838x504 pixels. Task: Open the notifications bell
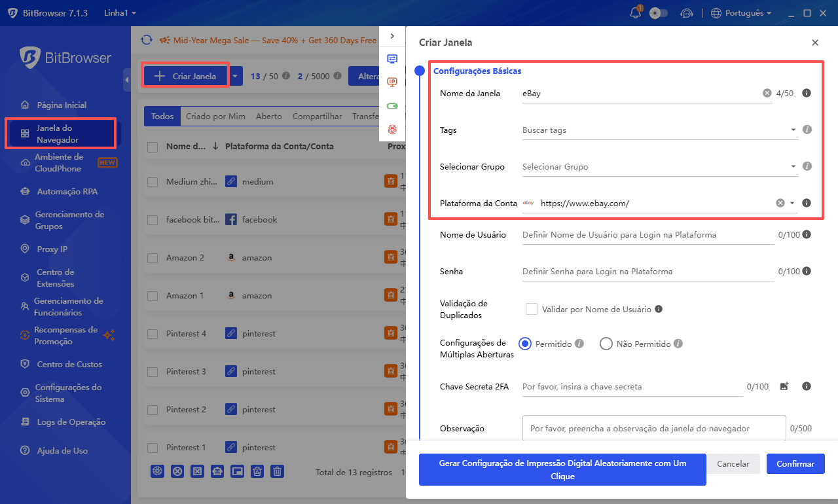[634, 12]
